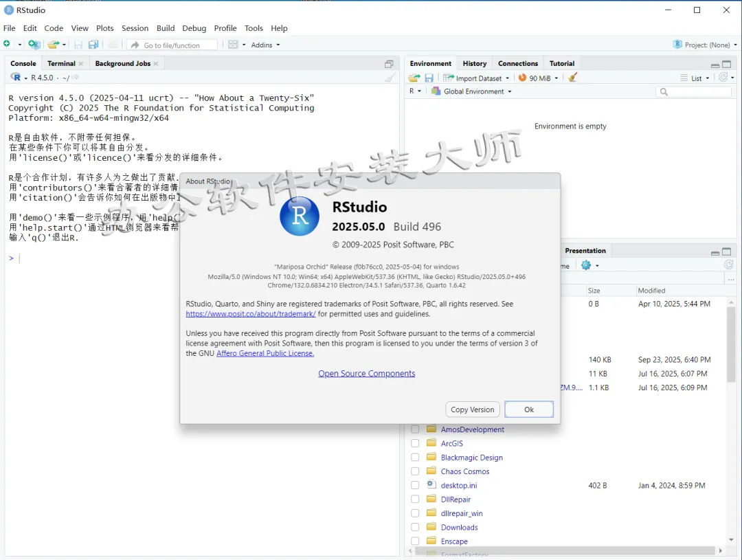The image size is (742, 560).
Task: Open the Project (None) dropdown
Action: (710, 45)
